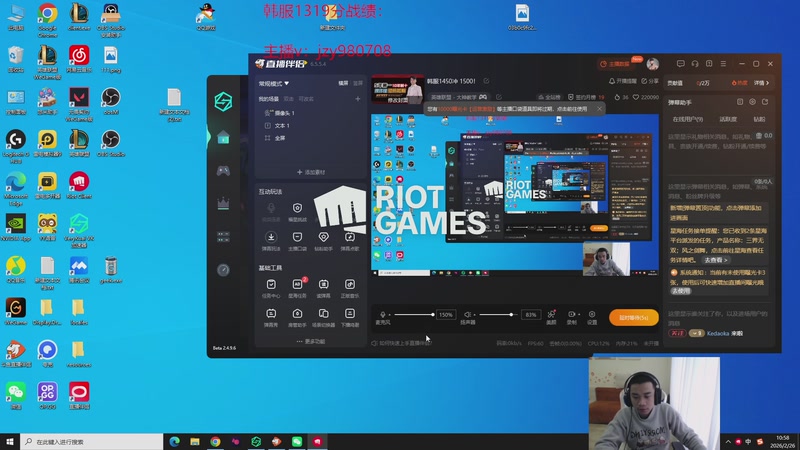Viewport: 800px width, 450px height.
Task: Switch to the 钻粉 tab
Action: point(759,119)
